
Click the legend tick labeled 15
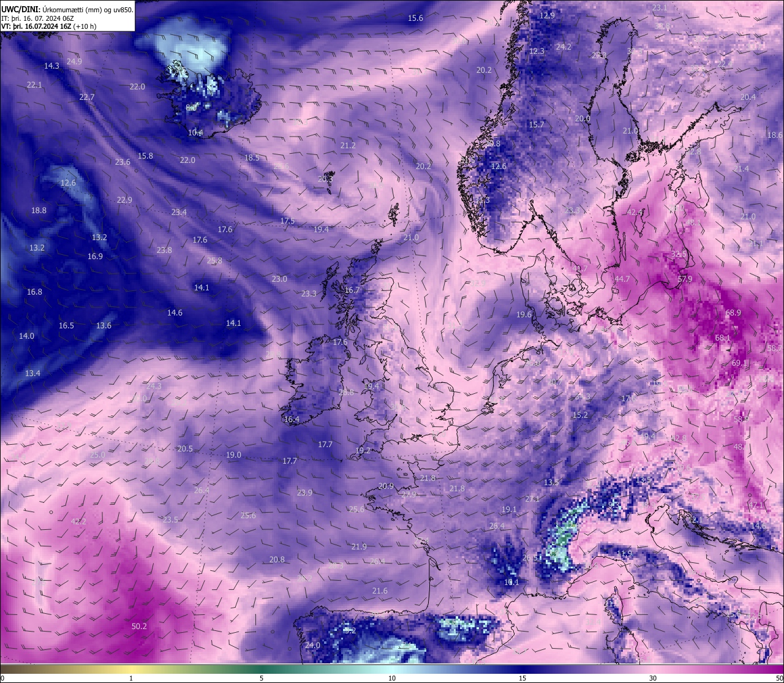pyautogui.click(x=522, y=678)
